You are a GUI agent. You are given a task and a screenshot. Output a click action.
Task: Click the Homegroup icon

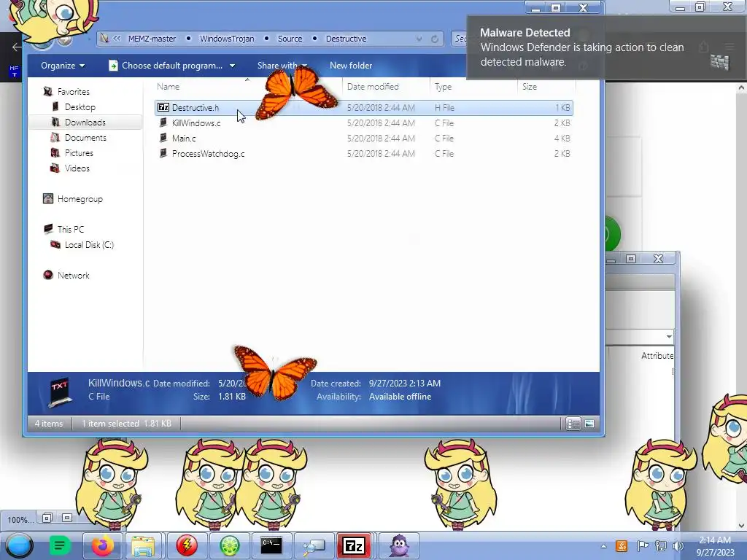coord(47,198)
